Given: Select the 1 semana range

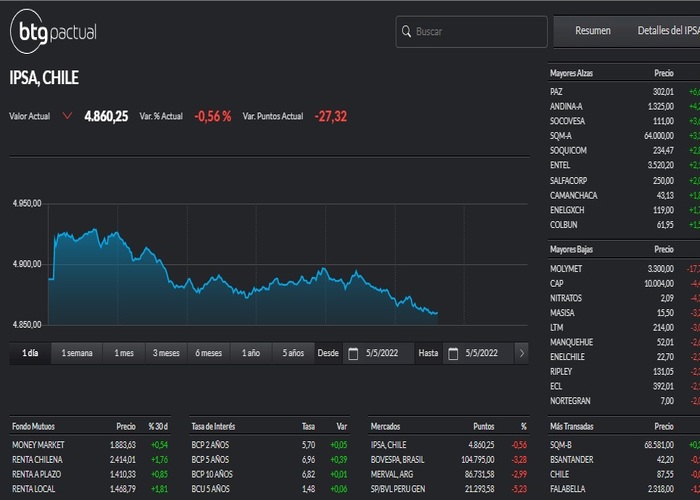Looking at the screenshot, I should (77, 353).
